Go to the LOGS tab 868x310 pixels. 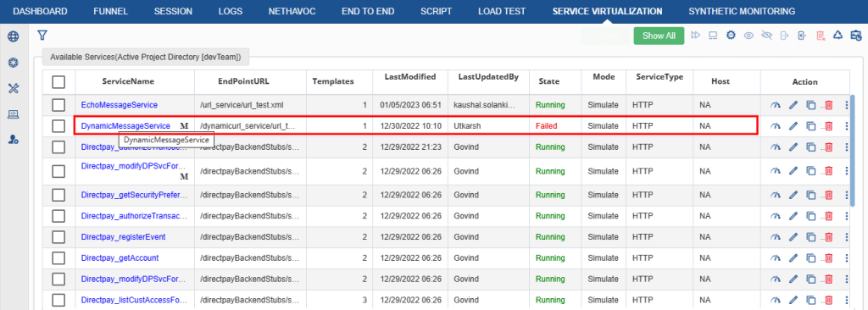231,11
